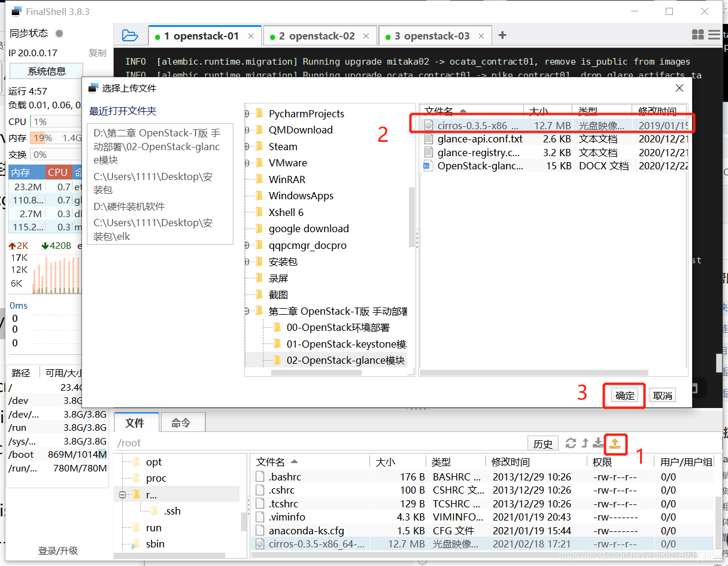Click the /root path input field
The height and width of the screenshot is (566, 728).
tap(320, 443)
